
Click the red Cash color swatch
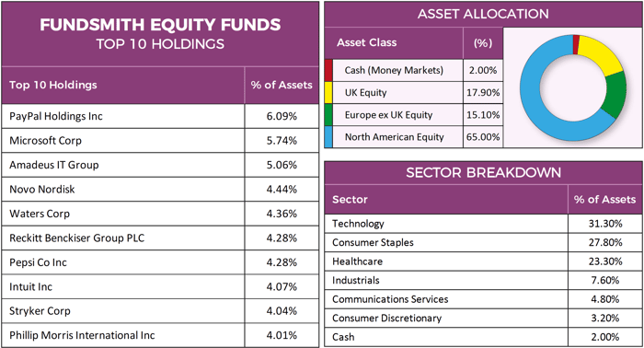(x=328, y=70)
